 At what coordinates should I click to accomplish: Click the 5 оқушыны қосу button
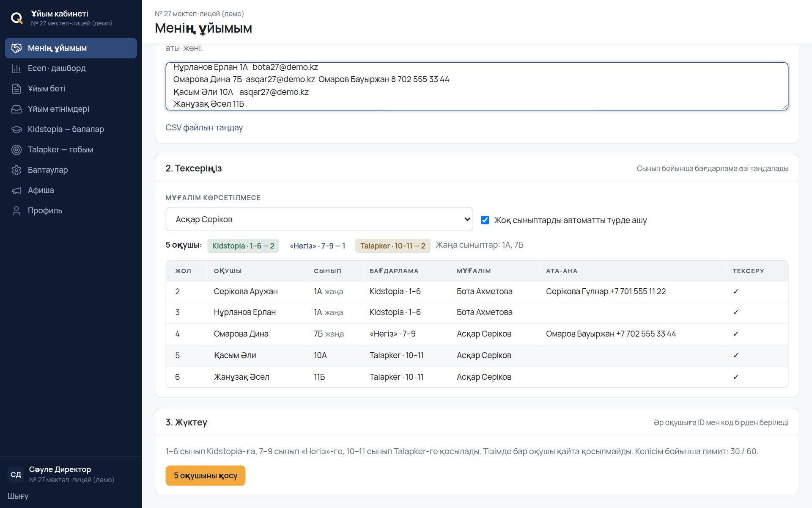pos(206,476)
